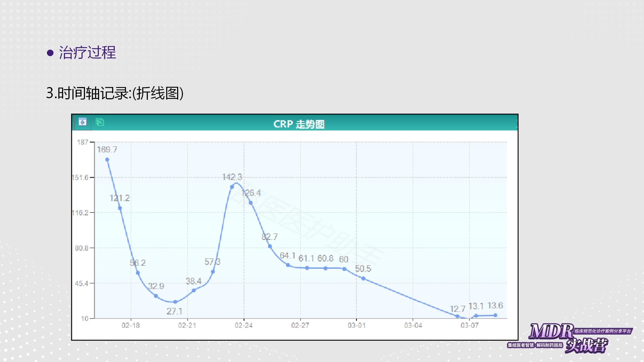Screen dimensions: 644x362
Task: Click the 187 y-axis maximum label
Action: [82, 142]
